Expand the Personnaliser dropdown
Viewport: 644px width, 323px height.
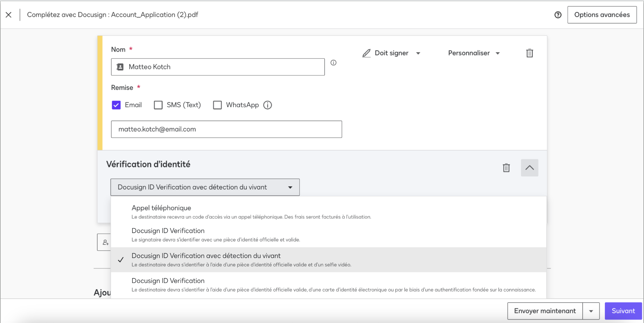point(474,53)
